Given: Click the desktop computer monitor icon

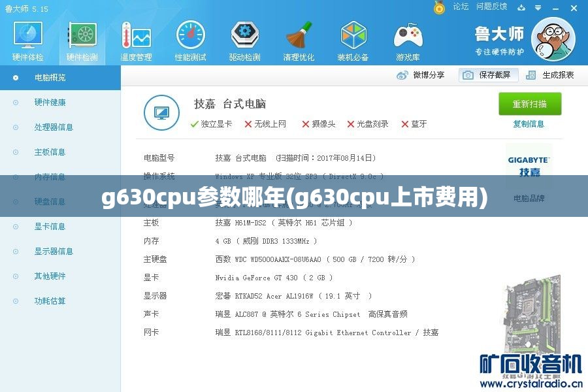Looking at the screenshot, I should (161, 112).
